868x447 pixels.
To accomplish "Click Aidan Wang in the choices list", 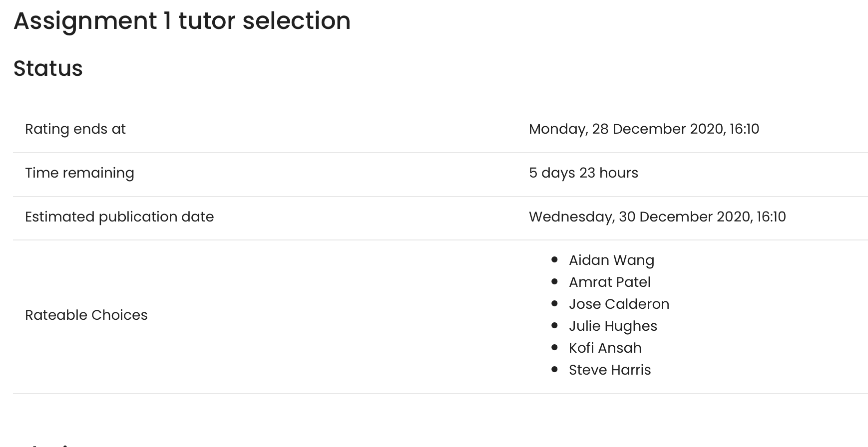I will tap(611, 260).
